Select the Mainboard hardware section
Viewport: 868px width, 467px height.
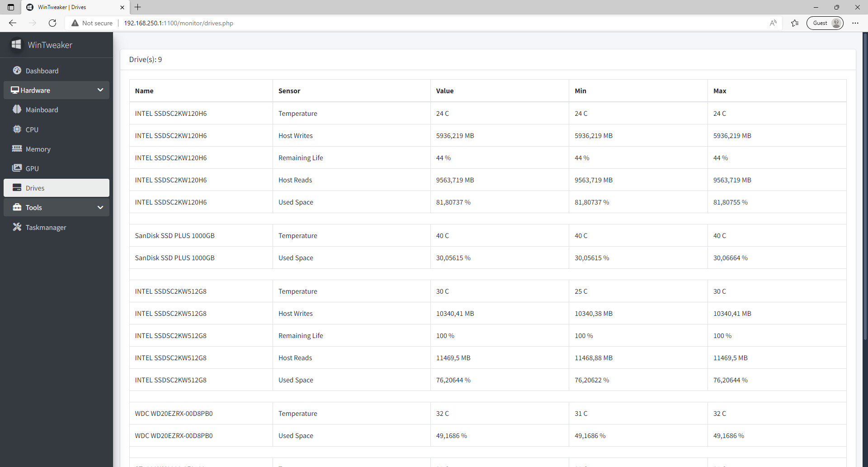tap(42, 110)
